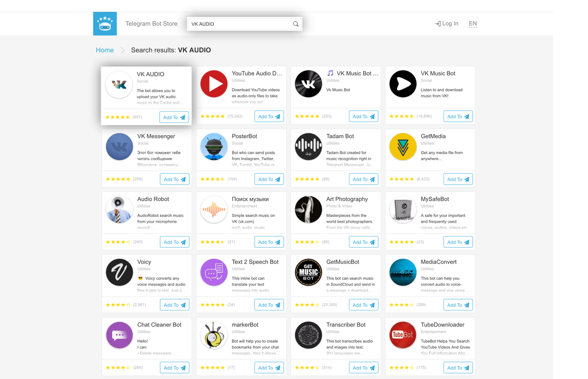Click the markerBot bee avatar
Viewport: 588px width, 379px height.
(x=214, y=335)
